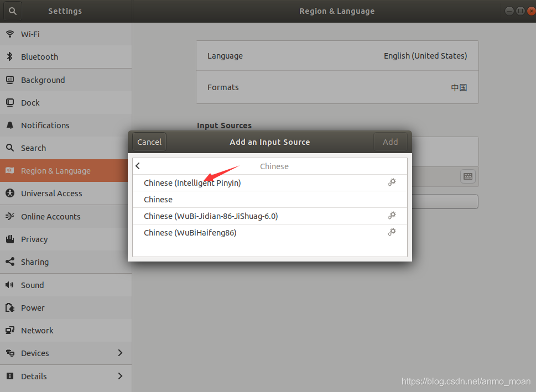Viewport: 536px width, 392px height.
Task: Click the Online Accounts icon
Action: pyautogui.click(x=10, y=216)
